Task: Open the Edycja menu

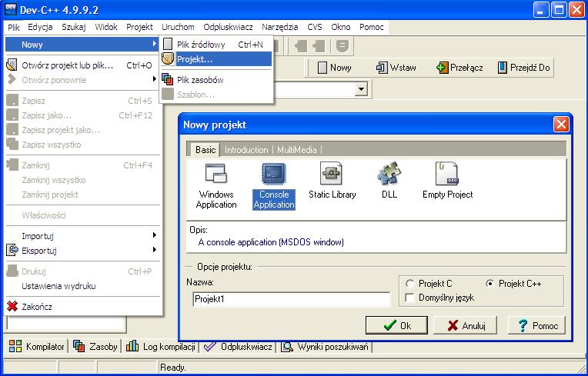Action: [40, 27]
